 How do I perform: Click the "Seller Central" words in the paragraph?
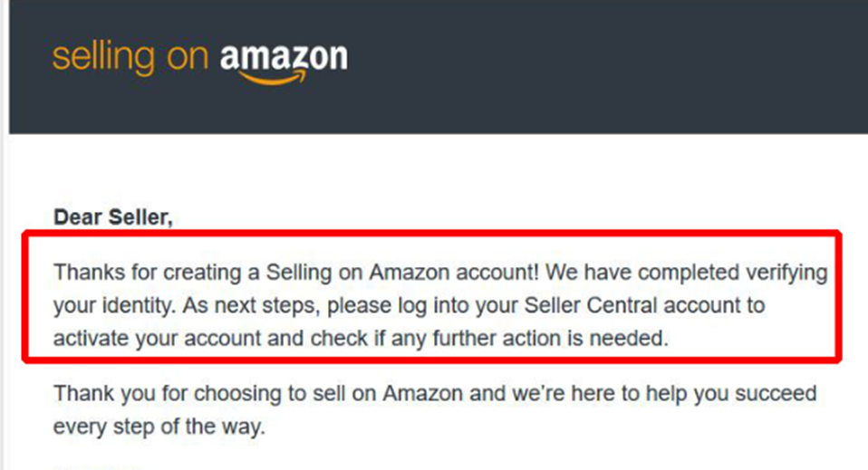(x=591, y=305)
